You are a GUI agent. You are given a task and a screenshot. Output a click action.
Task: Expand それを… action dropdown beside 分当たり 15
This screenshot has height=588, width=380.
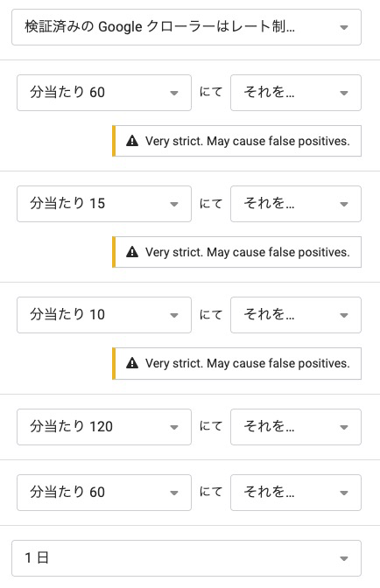[296, 204]
